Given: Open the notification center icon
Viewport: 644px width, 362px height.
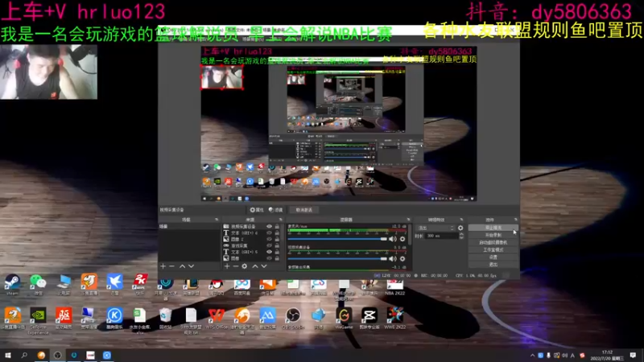Looking at the screenshot, I should pyautogui.click(x=633, y=355).
